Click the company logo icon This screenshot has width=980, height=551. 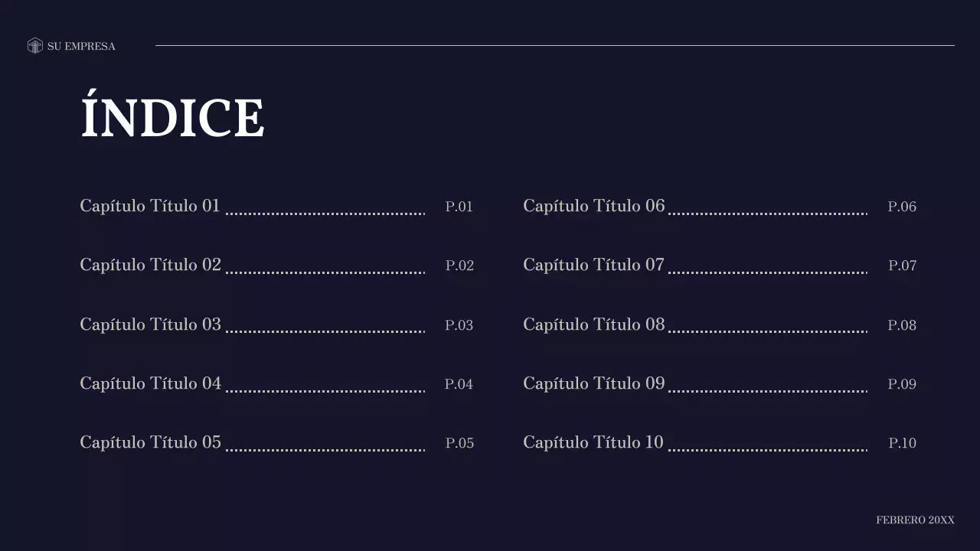click(x=34, y=46)
